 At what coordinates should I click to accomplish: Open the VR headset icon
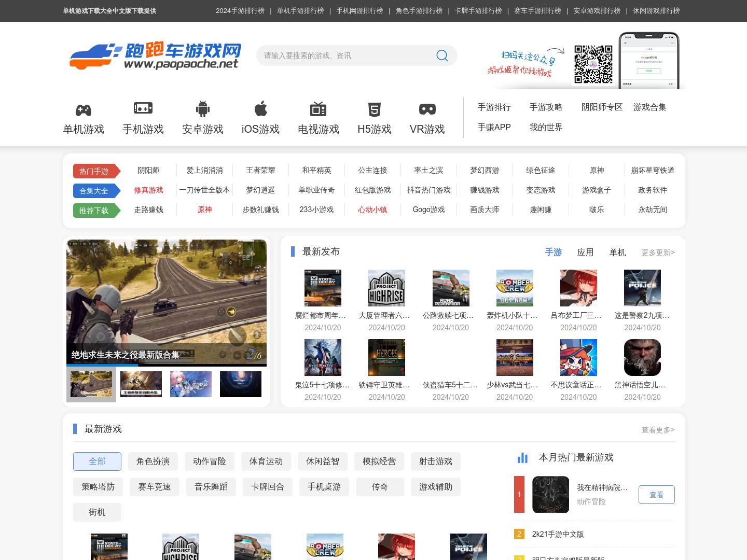coord(427,109)
